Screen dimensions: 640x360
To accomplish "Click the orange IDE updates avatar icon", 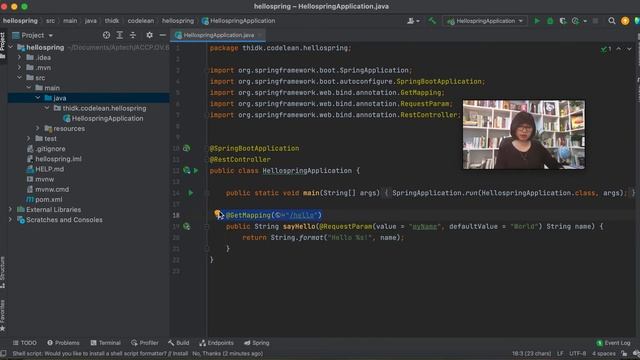I will pos(625,21).
